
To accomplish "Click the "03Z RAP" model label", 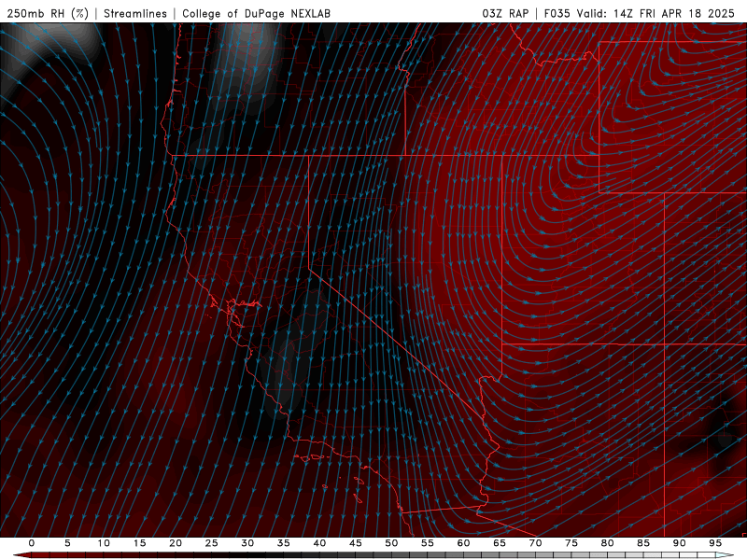I will [x=505, y=14].
